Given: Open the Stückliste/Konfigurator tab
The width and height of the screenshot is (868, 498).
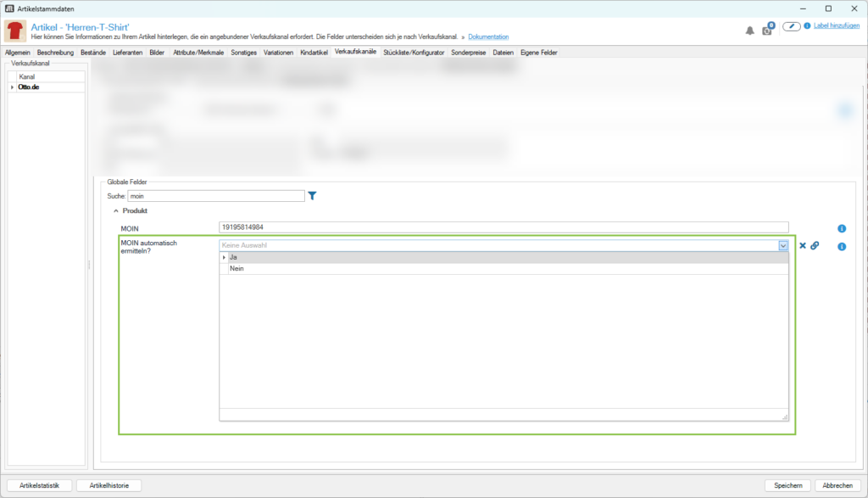Looking at the screenshot, I should pos(414,53).
